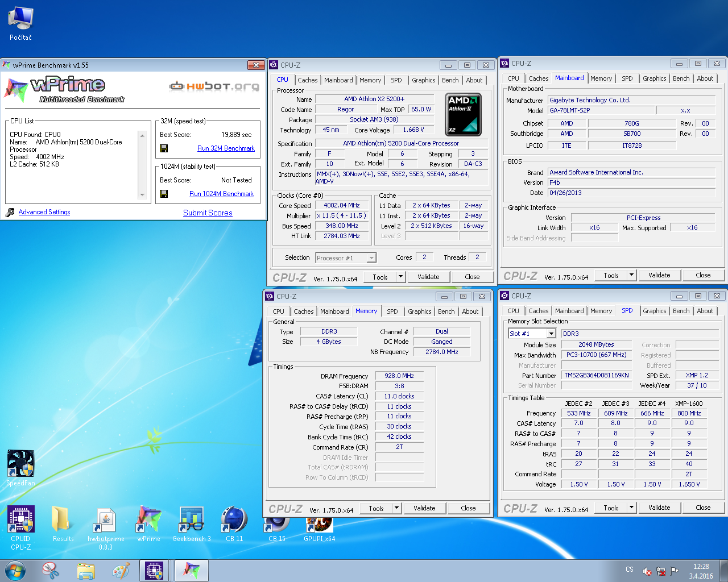Click the hwbot.org logo in wPrime

[214, 86]
